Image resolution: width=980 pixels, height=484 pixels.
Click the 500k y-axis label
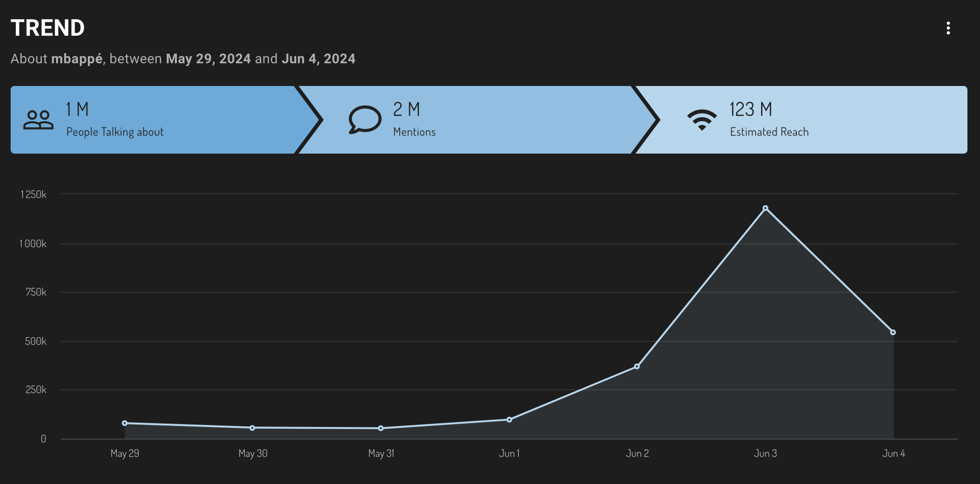click(x=36, y=341)
